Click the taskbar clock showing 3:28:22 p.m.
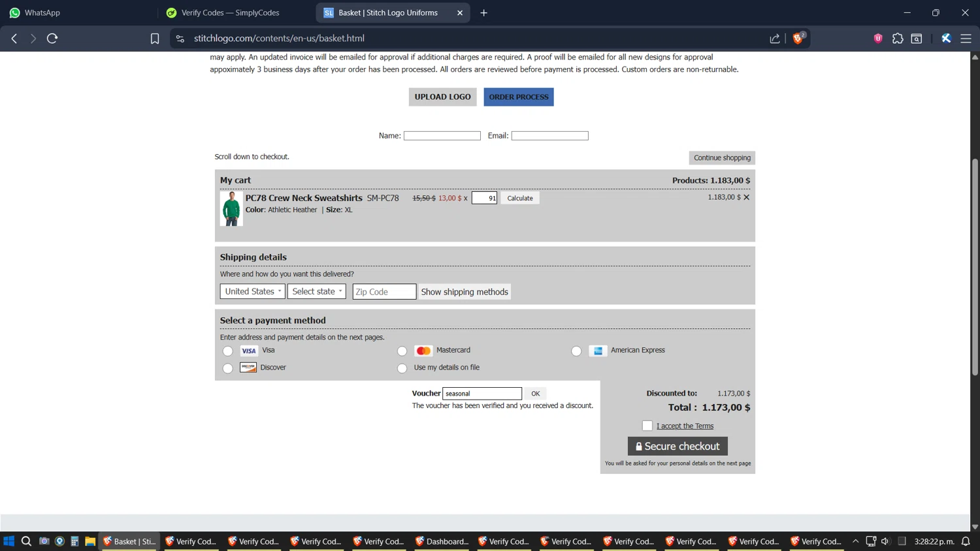Viewport: 980px width, 551px height. tap(934, 541)
